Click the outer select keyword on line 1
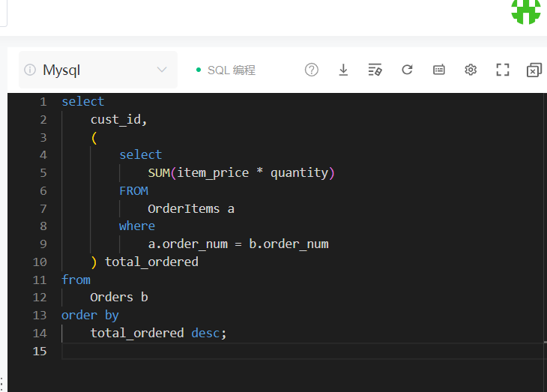 83,102
